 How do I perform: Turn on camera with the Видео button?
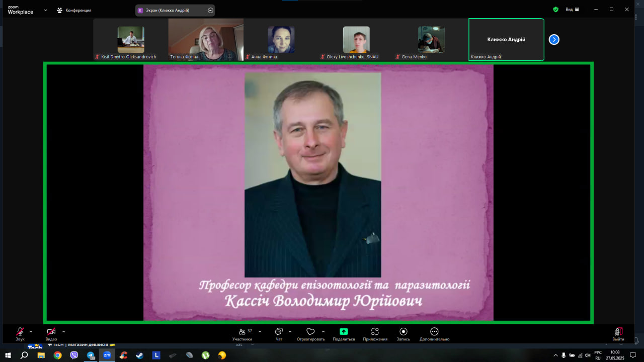point(51,332)
